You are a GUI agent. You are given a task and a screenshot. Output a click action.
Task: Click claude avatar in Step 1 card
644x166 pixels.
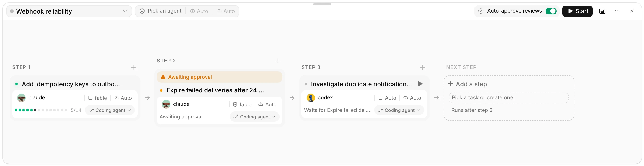pos(21,98)
